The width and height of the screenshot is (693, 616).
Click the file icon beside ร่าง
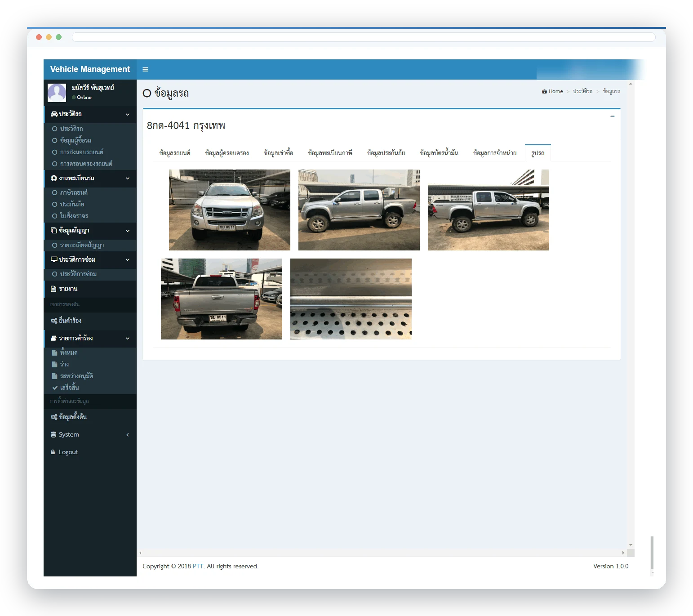[55, 364]
